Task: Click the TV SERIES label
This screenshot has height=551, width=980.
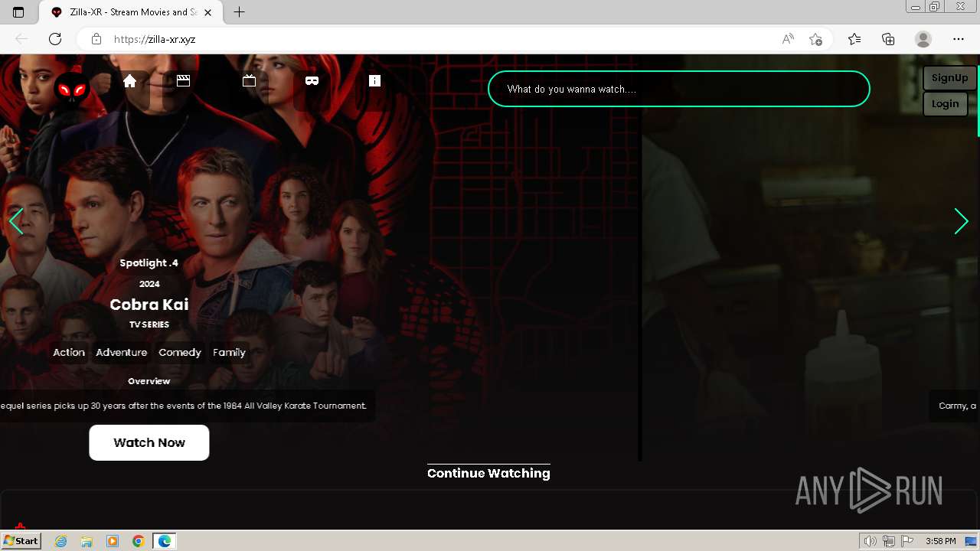Action: (x=149, y=324)
